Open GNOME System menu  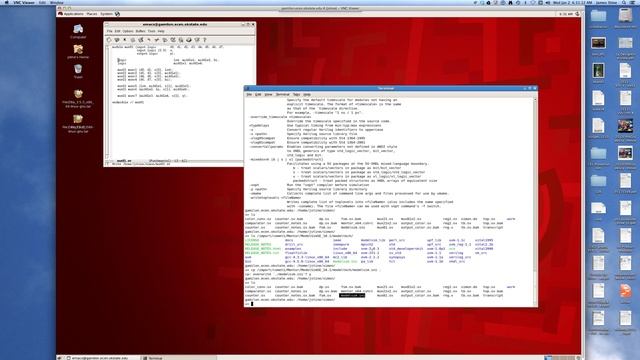pos(106,14)
